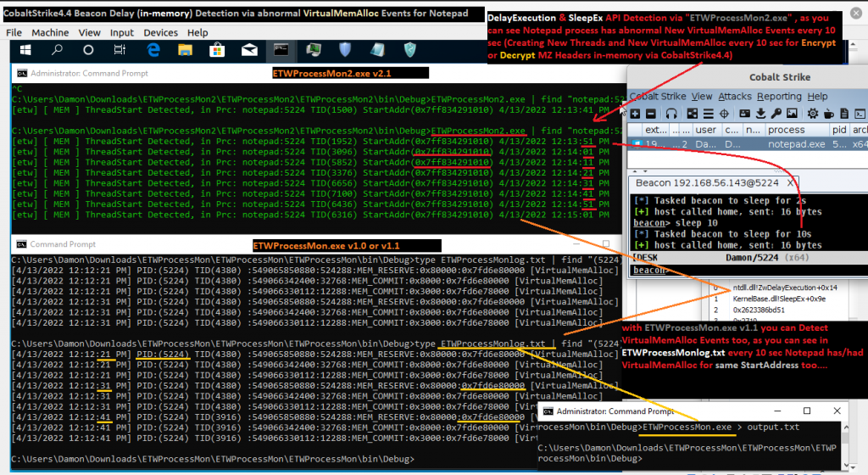Close the Beacon 192.168.56.143@5224 tab

[x=790, y=182]
